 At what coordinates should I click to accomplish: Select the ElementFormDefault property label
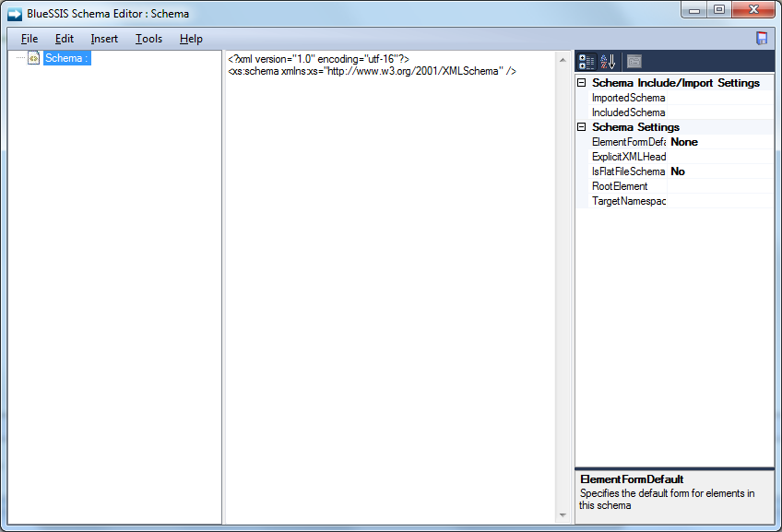[628, 142]
